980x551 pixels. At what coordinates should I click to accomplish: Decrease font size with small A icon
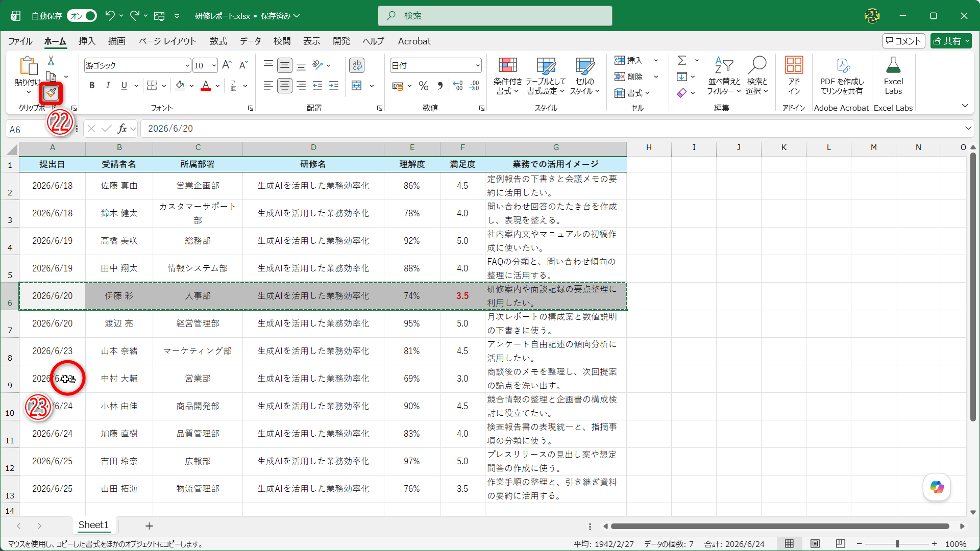tap(243, 65)
